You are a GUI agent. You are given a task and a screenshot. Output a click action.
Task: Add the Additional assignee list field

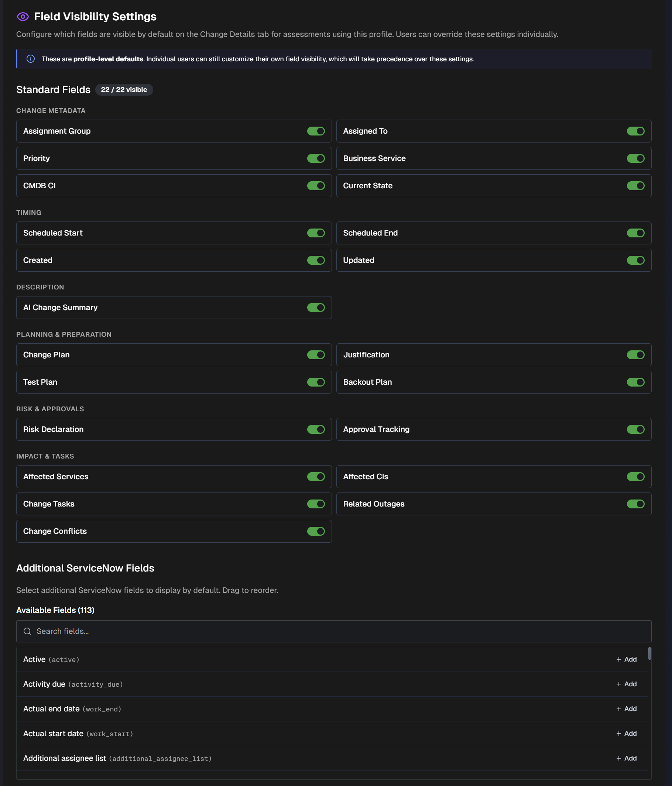(x=626, y=758)
